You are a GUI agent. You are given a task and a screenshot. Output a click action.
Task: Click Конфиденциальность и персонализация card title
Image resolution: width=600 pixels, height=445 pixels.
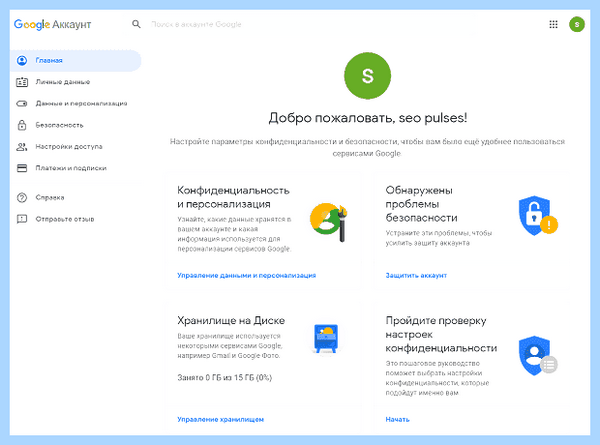tap(233, 197)
